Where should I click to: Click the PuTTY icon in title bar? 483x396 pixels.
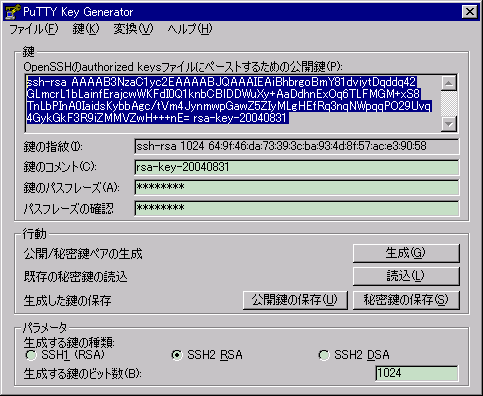pyautogui.click(x=13, y=12)
